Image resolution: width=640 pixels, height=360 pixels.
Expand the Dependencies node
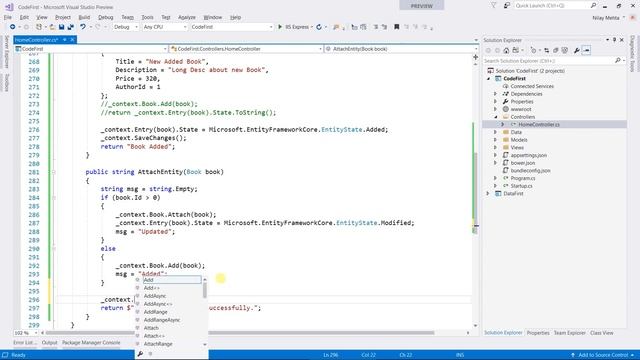[496, 94]
